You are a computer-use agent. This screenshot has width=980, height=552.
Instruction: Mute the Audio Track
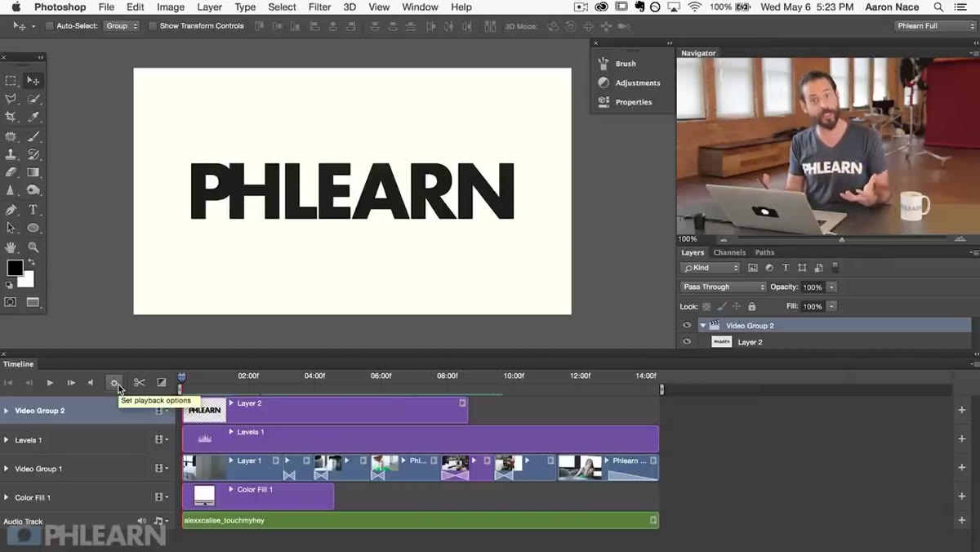click(142, 521)
